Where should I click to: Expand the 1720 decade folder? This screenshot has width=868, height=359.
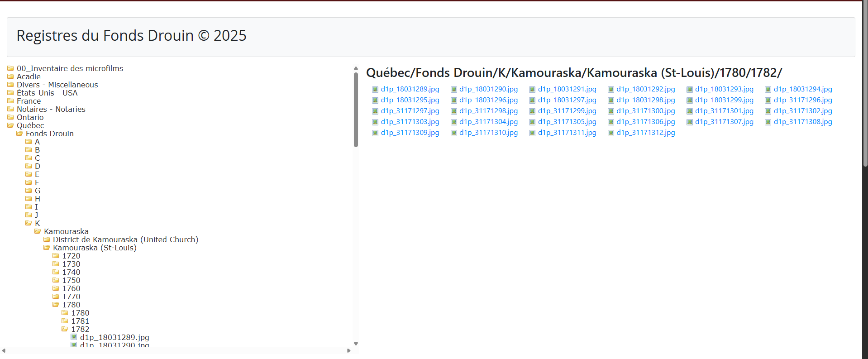[71, 256]
